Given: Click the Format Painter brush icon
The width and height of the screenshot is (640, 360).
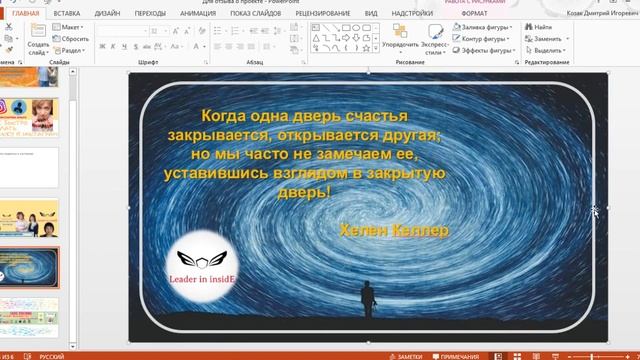Looking at the screenshot, I should [9, 50].
